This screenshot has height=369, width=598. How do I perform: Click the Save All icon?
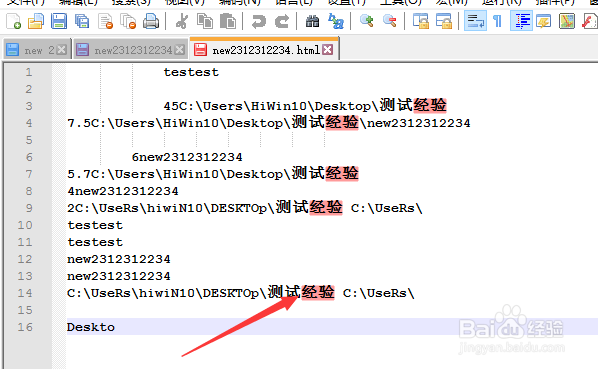(x=82, y=21)
